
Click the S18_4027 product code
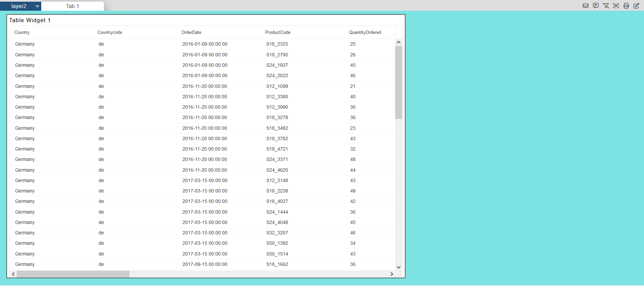click(277, 201)
